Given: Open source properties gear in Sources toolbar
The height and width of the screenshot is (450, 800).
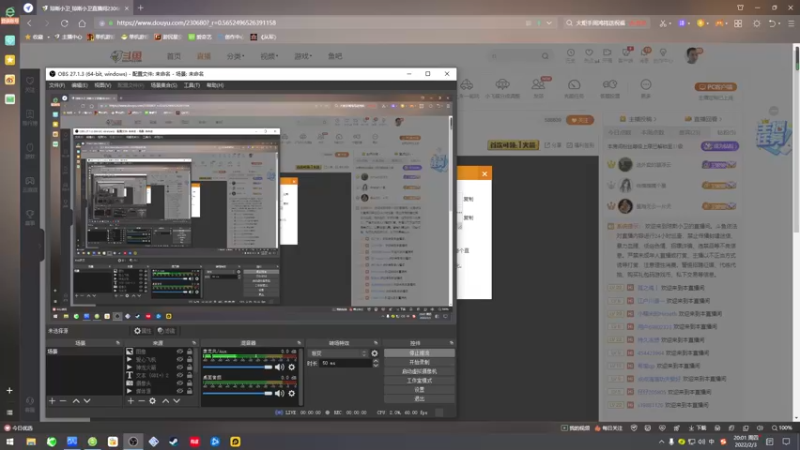Looking at the screenshot, I should pyautogui.click(x=153, y=401).
